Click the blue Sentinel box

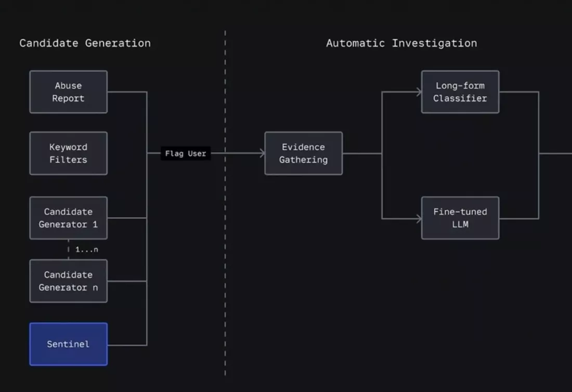[68, 344]
